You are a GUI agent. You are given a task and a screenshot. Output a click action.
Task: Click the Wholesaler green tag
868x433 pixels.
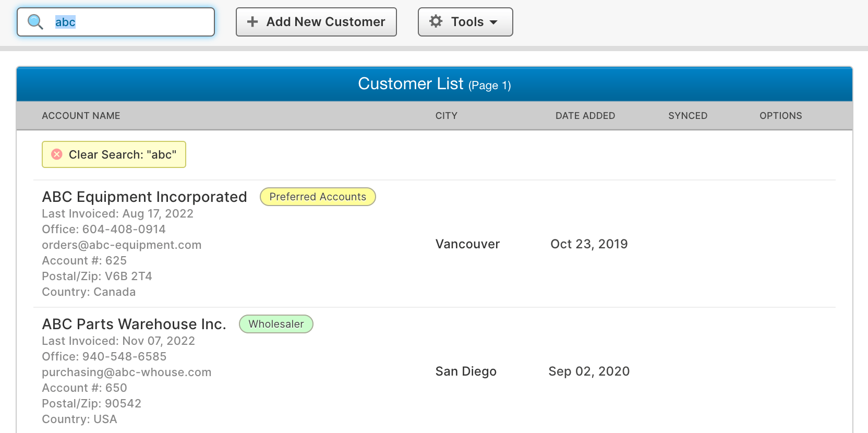[x=276, y=324]
